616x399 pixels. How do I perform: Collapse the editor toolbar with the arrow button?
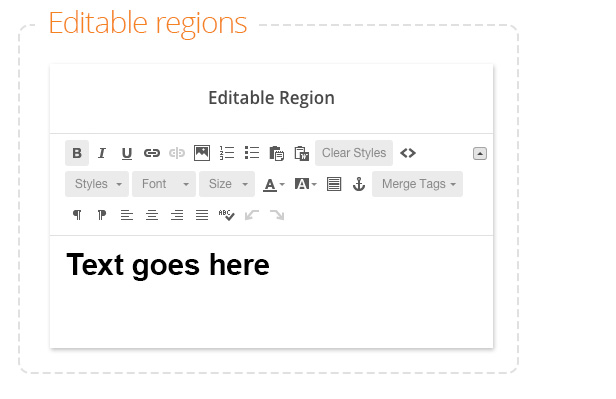point(480,154)
